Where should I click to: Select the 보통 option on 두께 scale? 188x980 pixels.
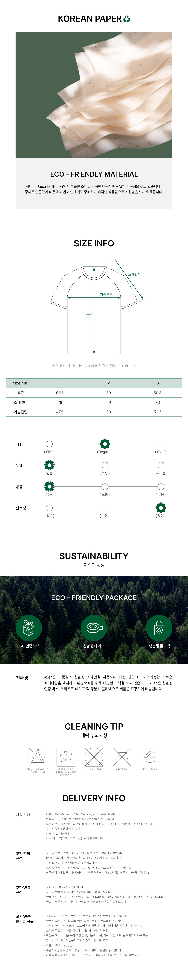[105, 465]
